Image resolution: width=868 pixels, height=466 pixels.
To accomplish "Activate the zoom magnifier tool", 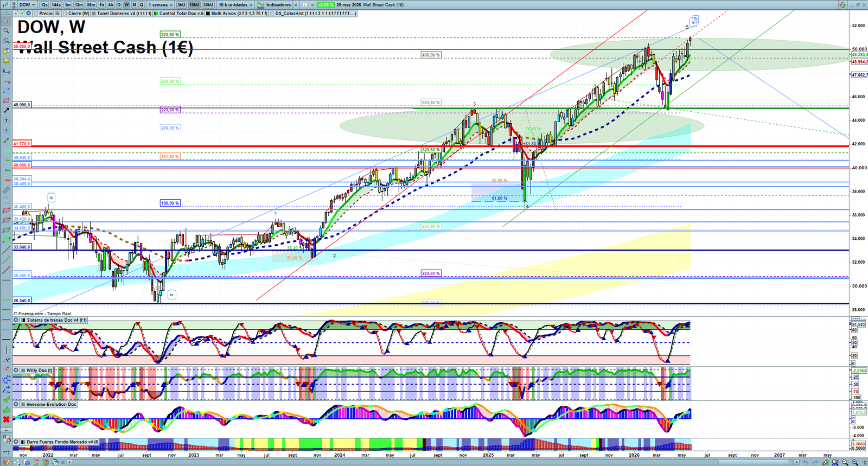I will tap(6, 31).
